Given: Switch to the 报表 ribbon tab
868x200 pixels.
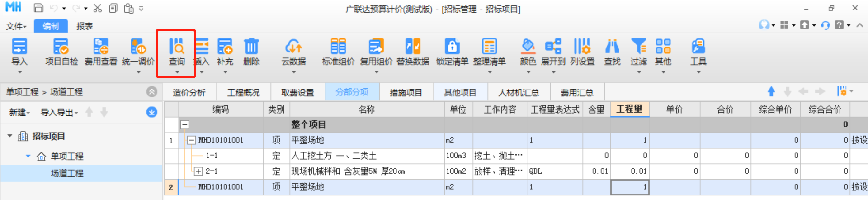Looking at the screenshot, I should pos(85,26).
